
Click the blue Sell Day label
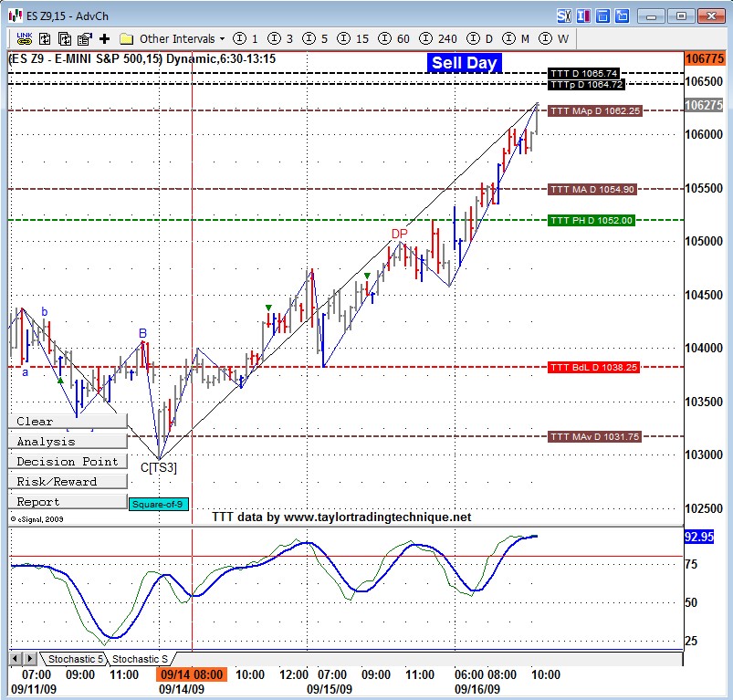465,63
